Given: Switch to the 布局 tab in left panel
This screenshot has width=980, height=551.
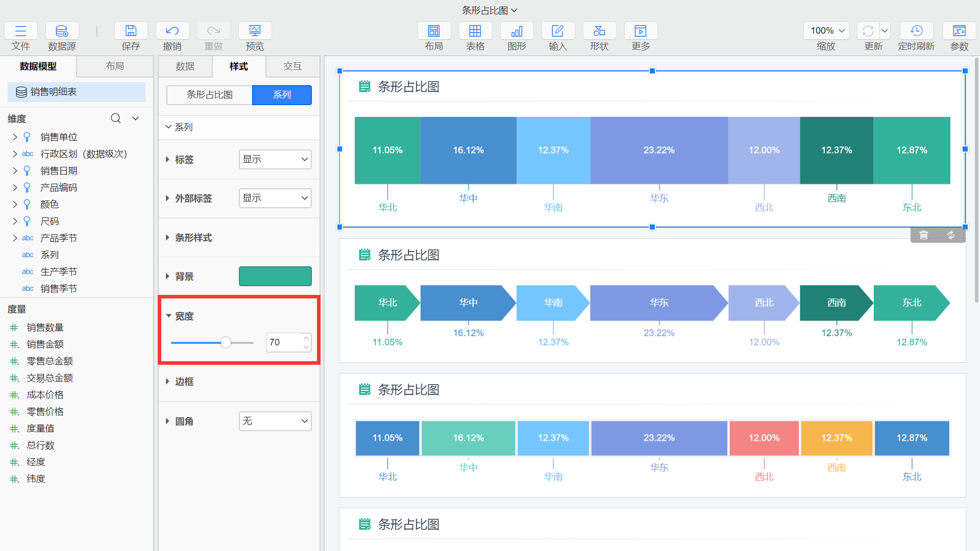Looking at the screenshot, I should coord(115,66).
